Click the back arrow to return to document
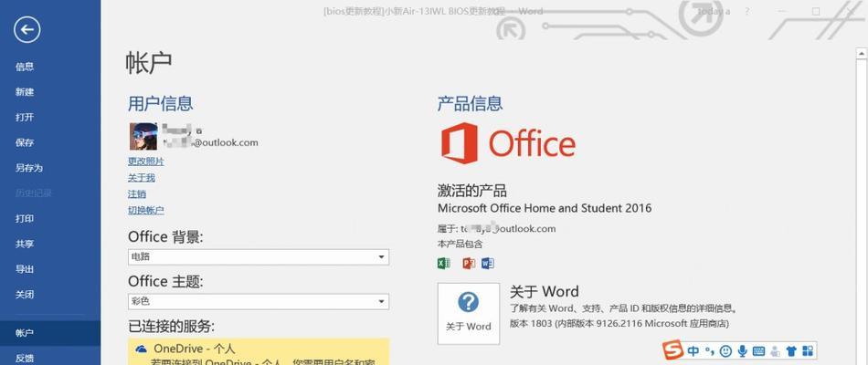 tap(27, 29)
